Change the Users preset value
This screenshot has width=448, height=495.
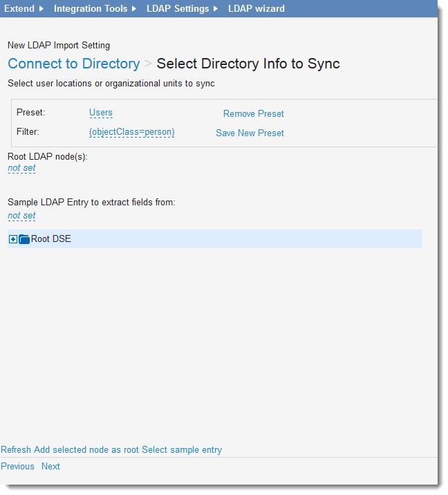(x=101, y=113)
